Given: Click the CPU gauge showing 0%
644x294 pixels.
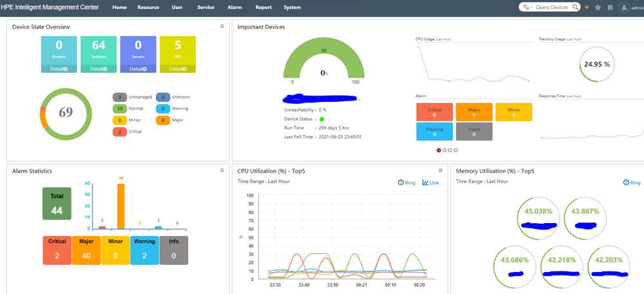Looking at the screenshot, I should coord(324,59).
